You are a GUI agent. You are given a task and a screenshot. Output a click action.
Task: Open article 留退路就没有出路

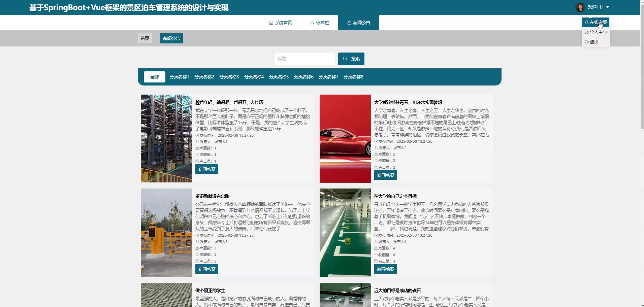pyautogui.click(x=213, y=197)
